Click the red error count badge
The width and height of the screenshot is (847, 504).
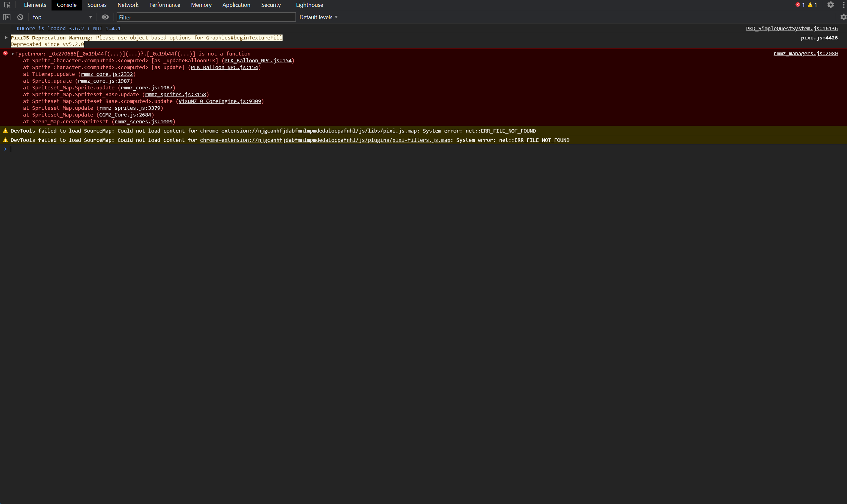800,5
